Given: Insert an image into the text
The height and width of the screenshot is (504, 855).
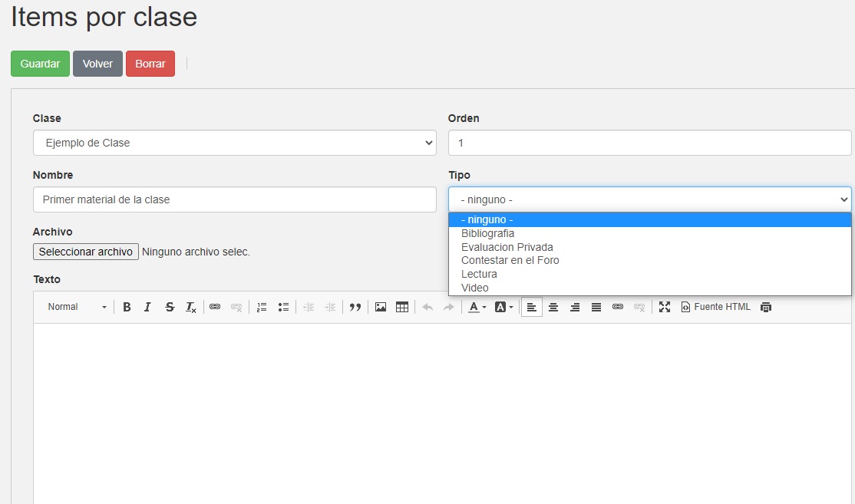Looking at the screenshot, I should click(x=381, y=307).
